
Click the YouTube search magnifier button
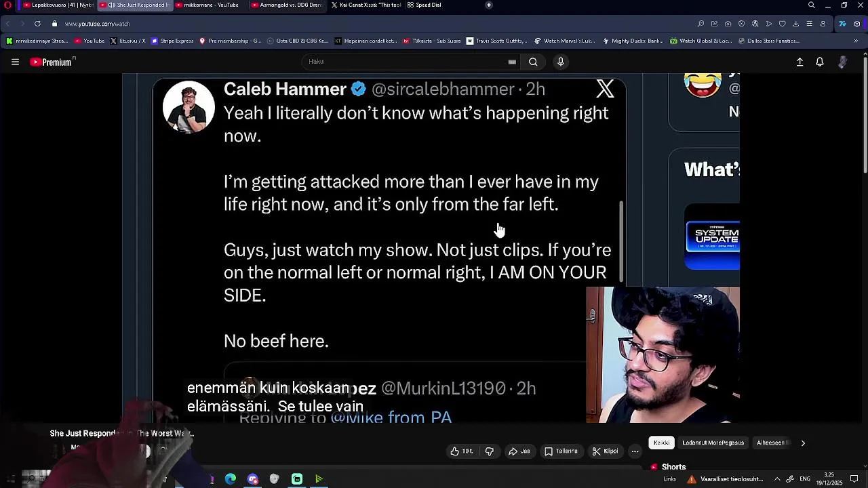(x=533, y=62)
